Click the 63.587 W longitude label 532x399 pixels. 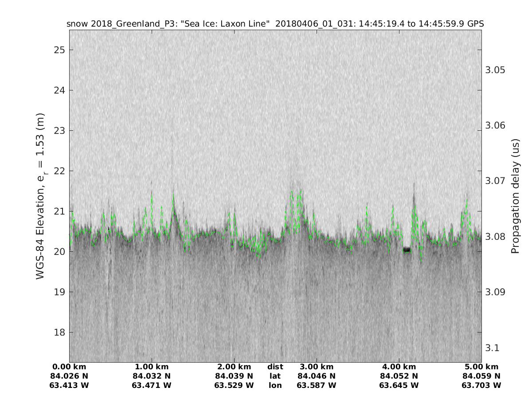317,385
